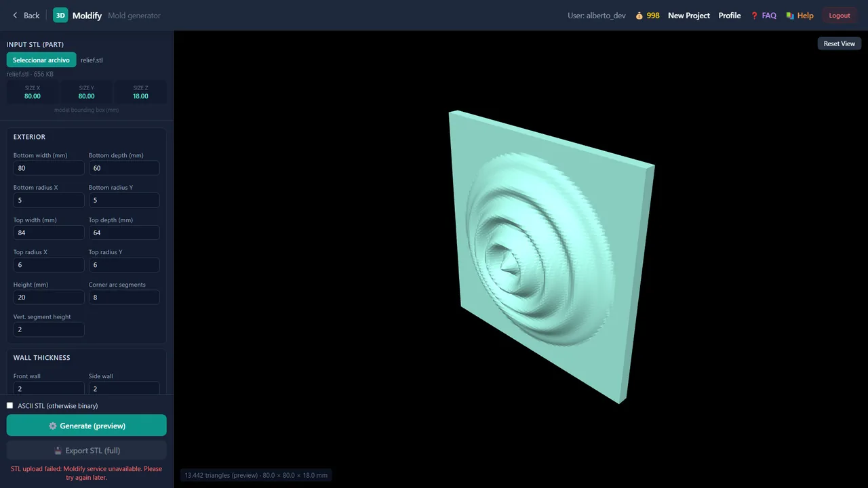Focus the Bottom depth (mm) field
Image resolution: width=868 pixels, height=488 pixels.
tap(124, 168)
